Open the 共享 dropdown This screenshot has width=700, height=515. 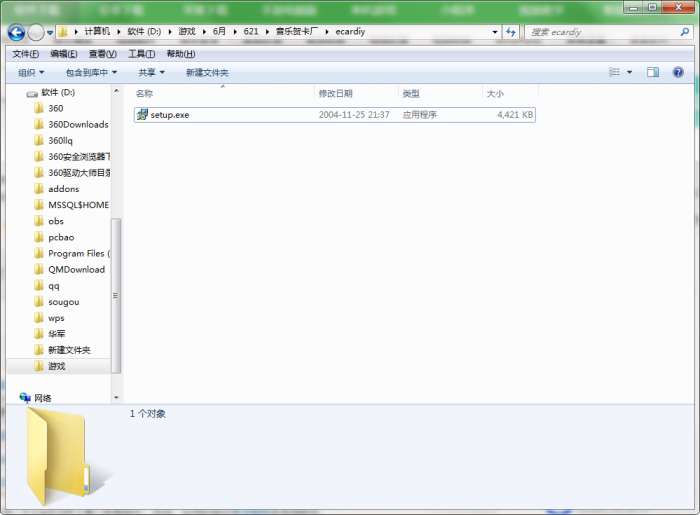click(151, 72)
